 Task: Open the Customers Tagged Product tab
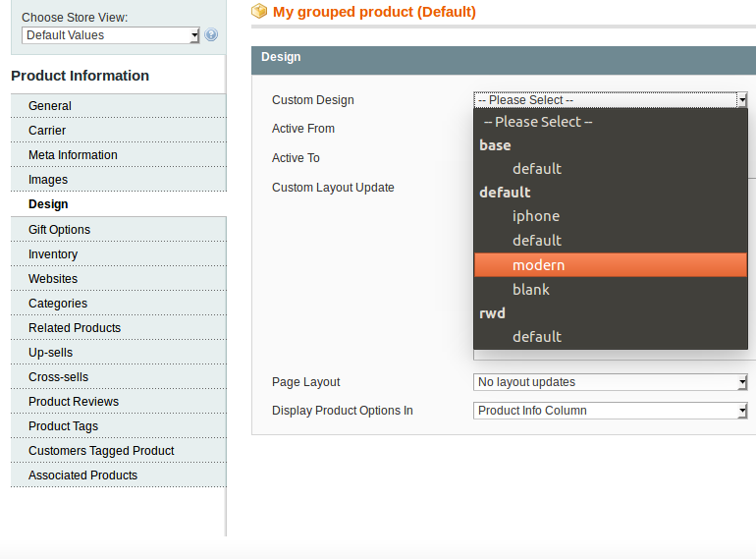pyautogui.click(x=101, y=451)
